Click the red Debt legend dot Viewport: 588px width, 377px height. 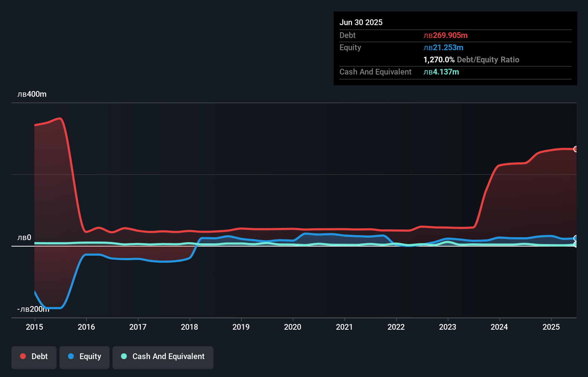click(x=22, y=356)
